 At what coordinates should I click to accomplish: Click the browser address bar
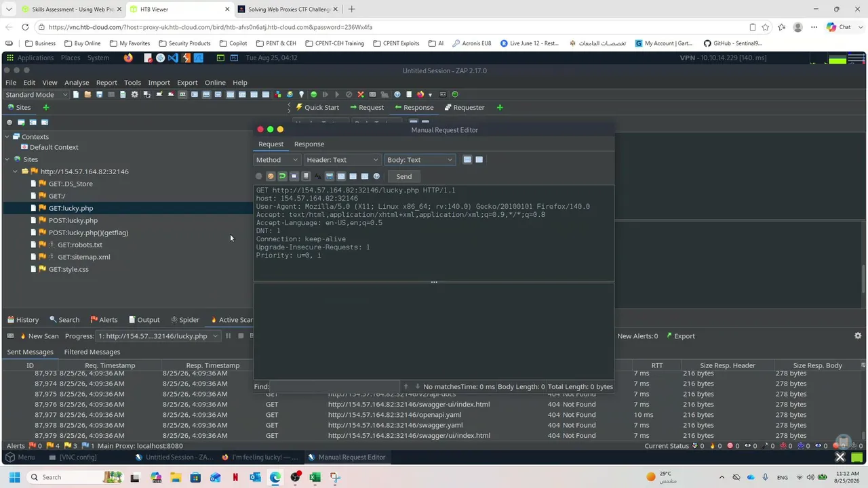(x=393, y=27)
